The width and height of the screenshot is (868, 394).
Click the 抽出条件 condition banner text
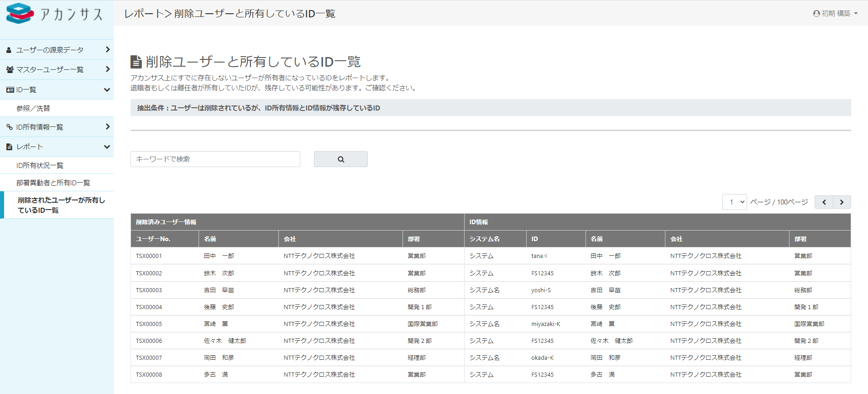pyautogui.click(x=259, y=108)
